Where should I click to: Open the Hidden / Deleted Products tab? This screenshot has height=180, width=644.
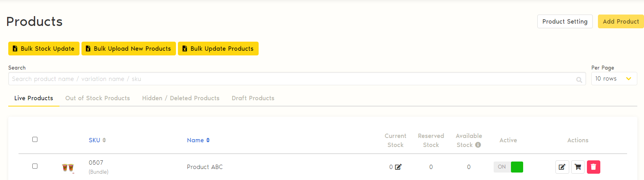pyautogui.click(x=181, y=98)
